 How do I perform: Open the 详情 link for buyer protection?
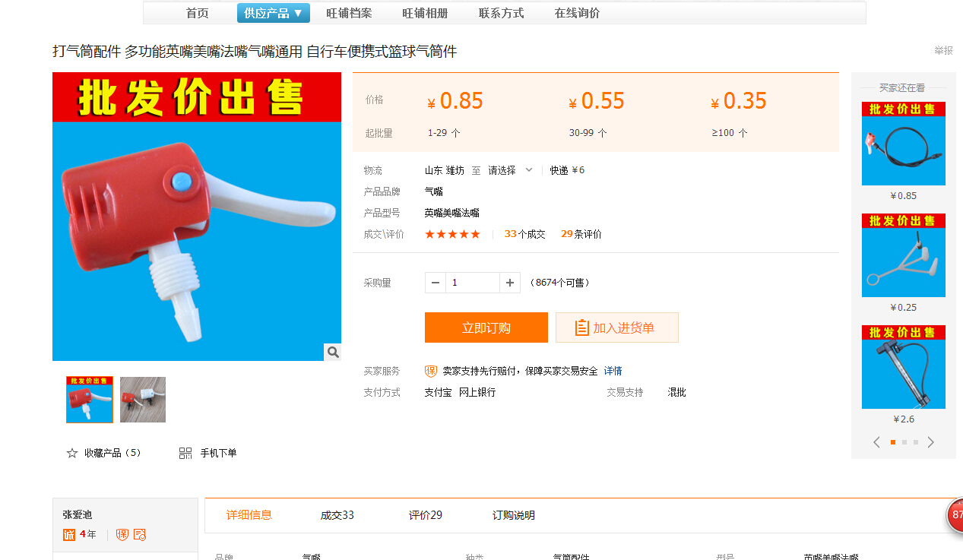click(x=613, y=371)
